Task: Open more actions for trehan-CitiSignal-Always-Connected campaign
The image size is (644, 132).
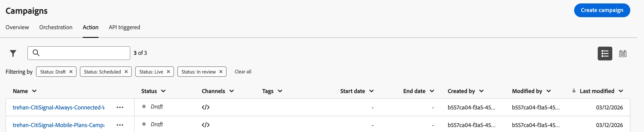Action: coord(120,107)
